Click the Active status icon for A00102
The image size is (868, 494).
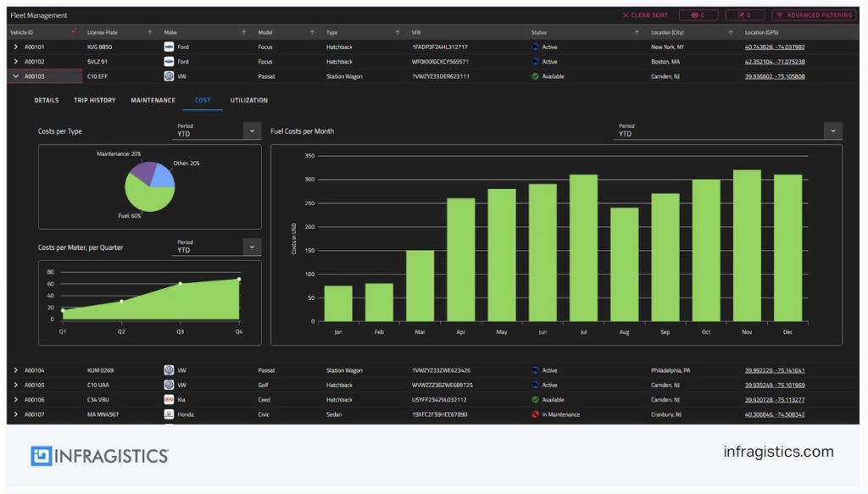(x=536, y=62)
